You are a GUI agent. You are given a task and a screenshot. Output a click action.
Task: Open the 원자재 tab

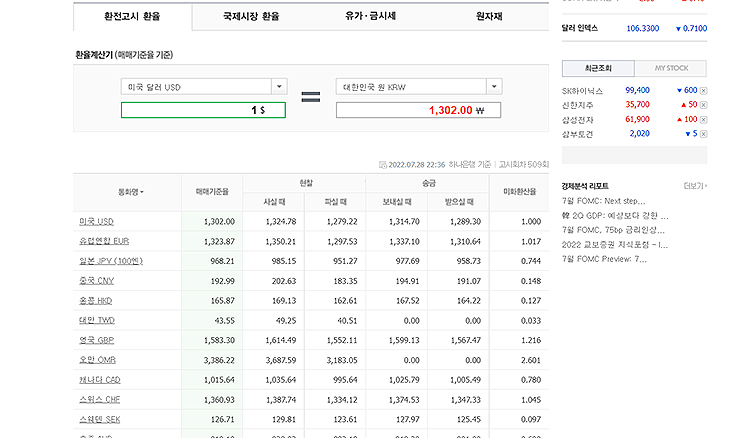(x=489, y=17)
